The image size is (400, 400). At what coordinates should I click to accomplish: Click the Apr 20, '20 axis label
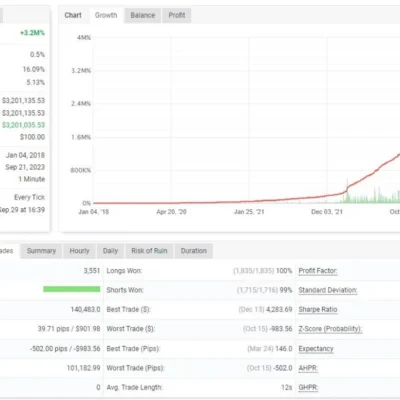pyautogui.click(x=171, y=212)
